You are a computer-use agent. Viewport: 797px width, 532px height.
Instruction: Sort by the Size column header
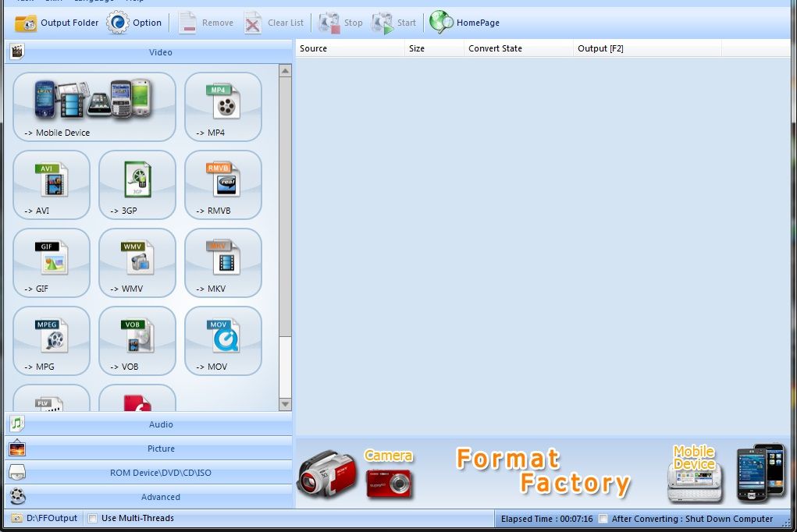coord(435,48)
